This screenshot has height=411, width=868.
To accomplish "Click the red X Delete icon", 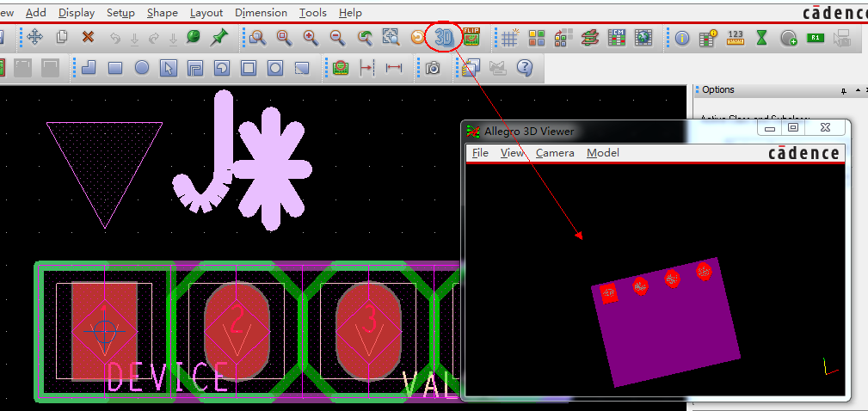I will (x=88, y=38).
